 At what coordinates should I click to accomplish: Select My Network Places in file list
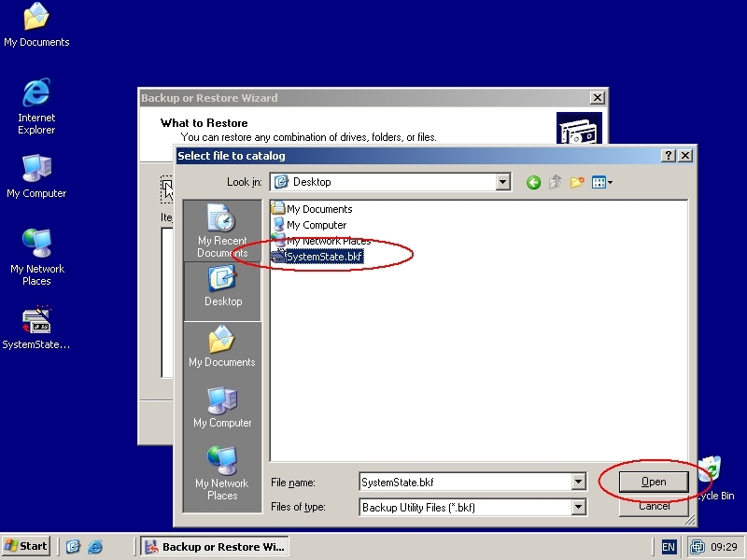click(x=321, y=241)
